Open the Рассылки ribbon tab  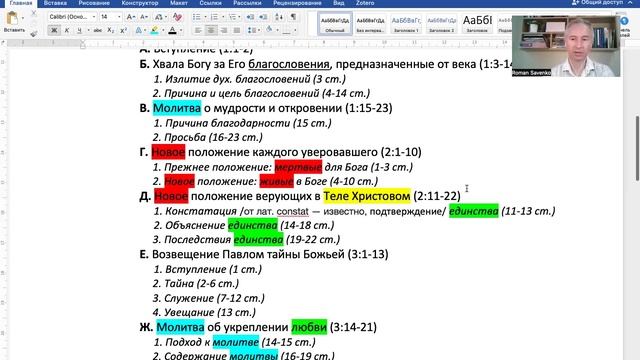[x=247, y=3]
